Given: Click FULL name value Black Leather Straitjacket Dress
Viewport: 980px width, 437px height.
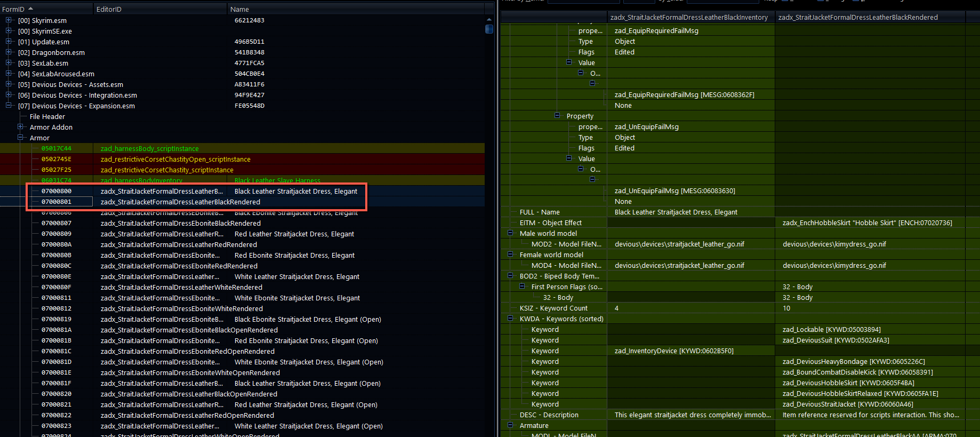Looking at the screenshot, I should [x=676, y=212].
